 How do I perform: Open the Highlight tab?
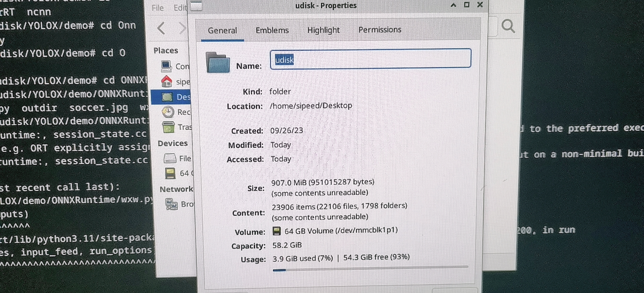pyautogui.click(x=323, y=30)
